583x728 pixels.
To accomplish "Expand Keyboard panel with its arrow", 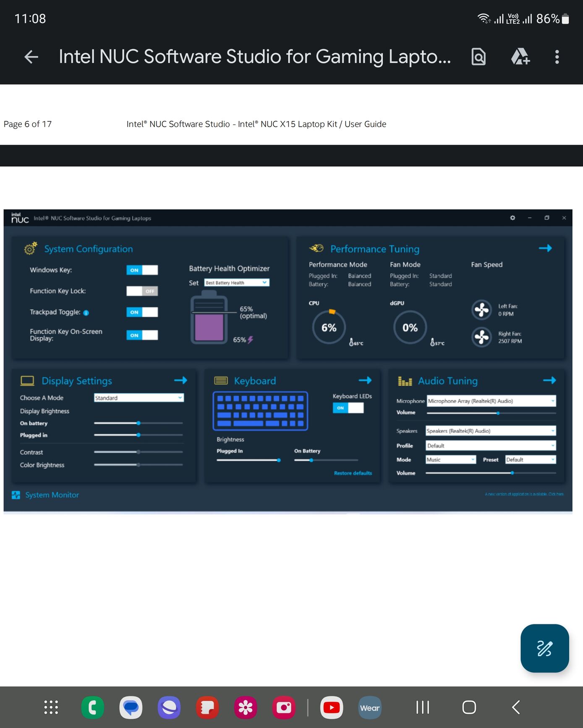I will tap(365, 380).
